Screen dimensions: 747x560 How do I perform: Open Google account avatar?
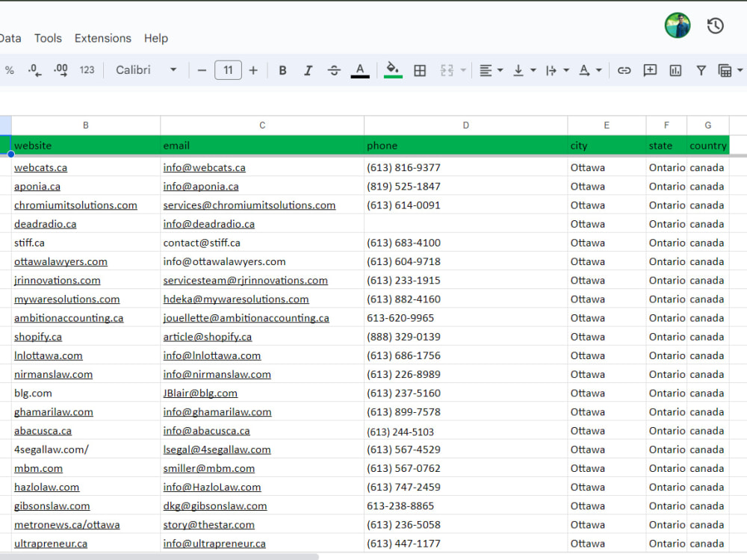(678, 25)
